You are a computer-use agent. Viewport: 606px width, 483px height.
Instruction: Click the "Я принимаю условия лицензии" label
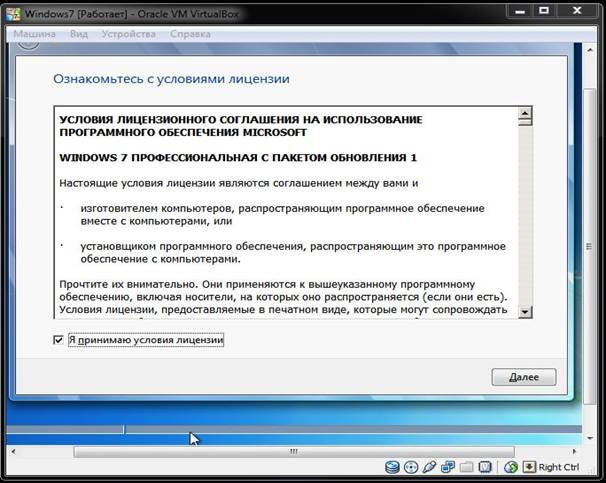146,340
